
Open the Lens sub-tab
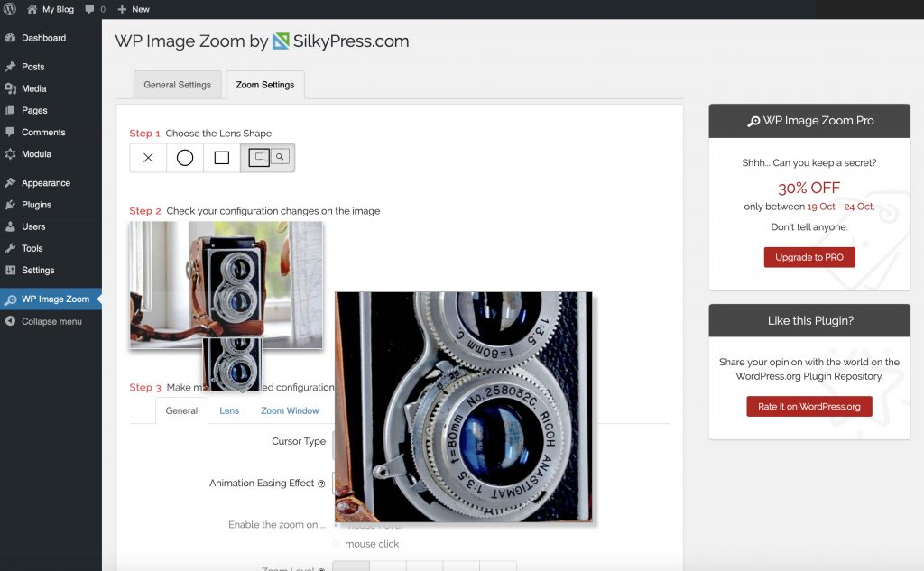pyautogui.click(x=229, y=410)
